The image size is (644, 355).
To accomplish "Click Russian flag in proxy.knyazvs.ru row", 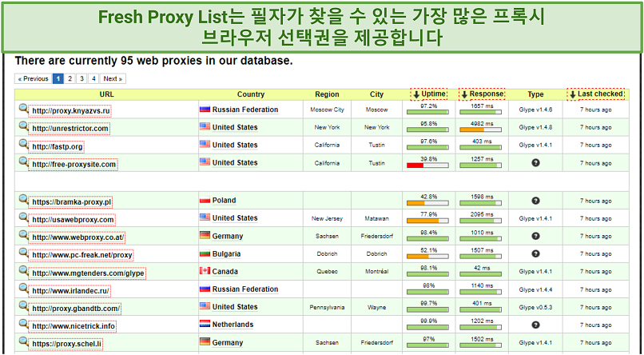I will (x=205, y=110).
